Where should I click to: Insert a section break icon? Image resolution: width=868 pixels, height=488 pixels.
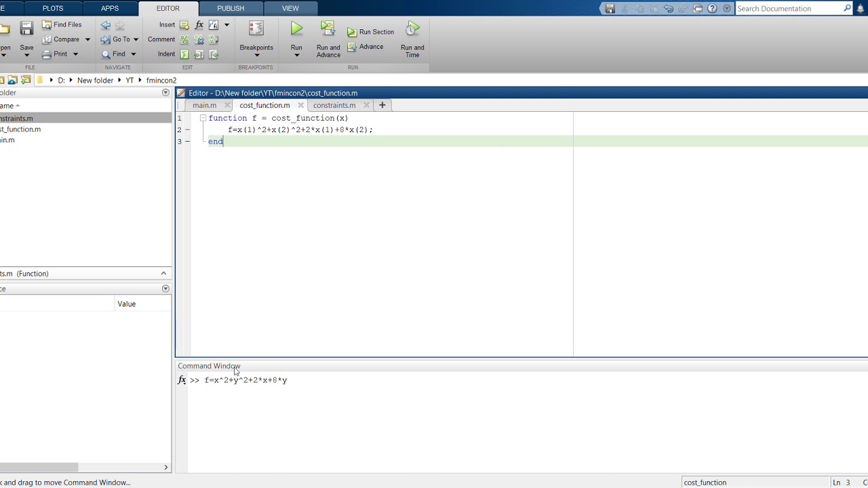[x=184, y=25]
